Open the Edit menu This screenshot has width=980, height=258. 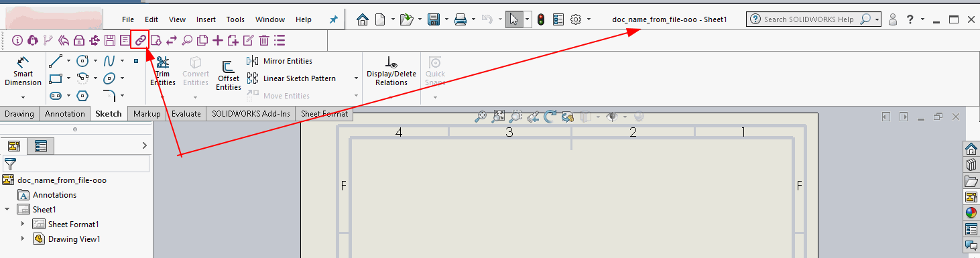[151, 19]
